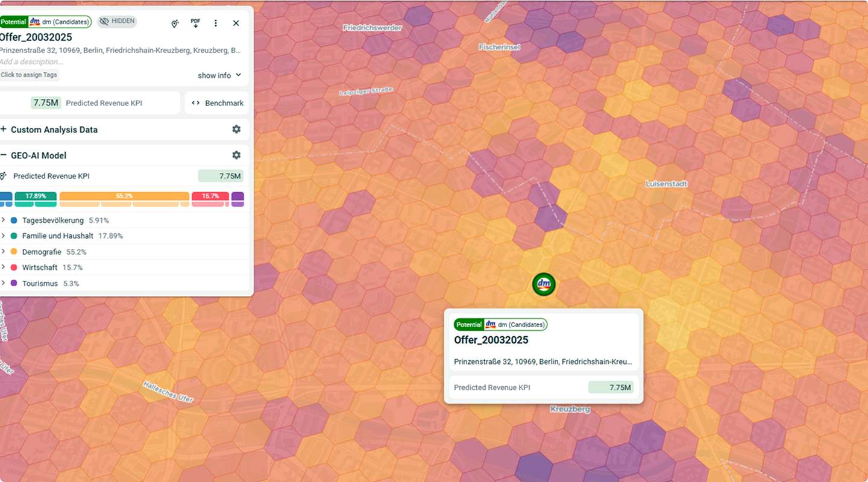Click the orange dot beside Demografie
The image size is (868, 482).
coord(14,252)
